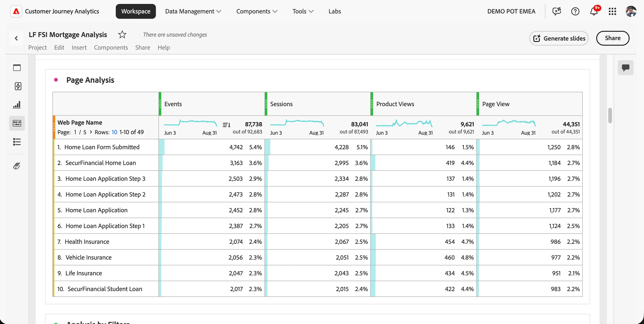Image resolution: width=644 pixels, height=324 pixels.
Task: Open the Components list icon in rail
Action: (17, 142)
